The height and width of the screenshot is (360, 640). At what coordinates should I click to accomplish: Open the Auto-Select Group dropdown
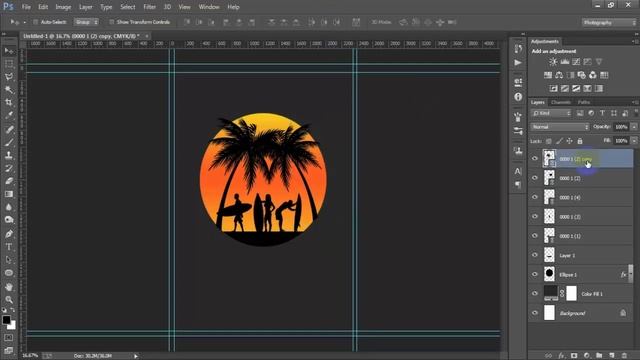coord(86,22)
